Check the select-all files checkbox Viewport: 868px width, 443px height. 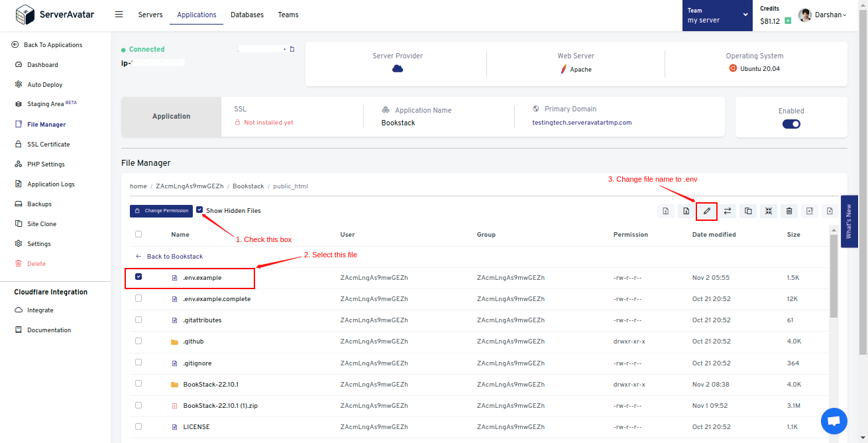tap(138, 234)
